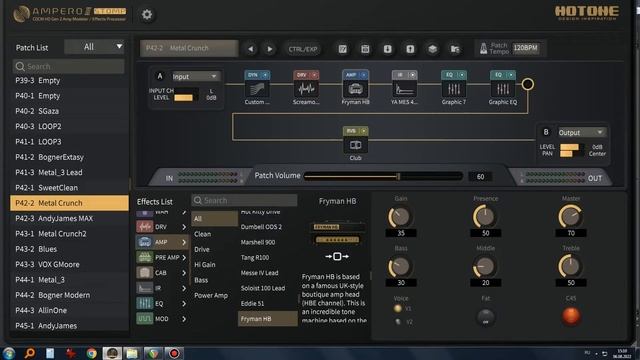Open the CTRL/EXP settings
640x360 pixels.
coord(303,49)
